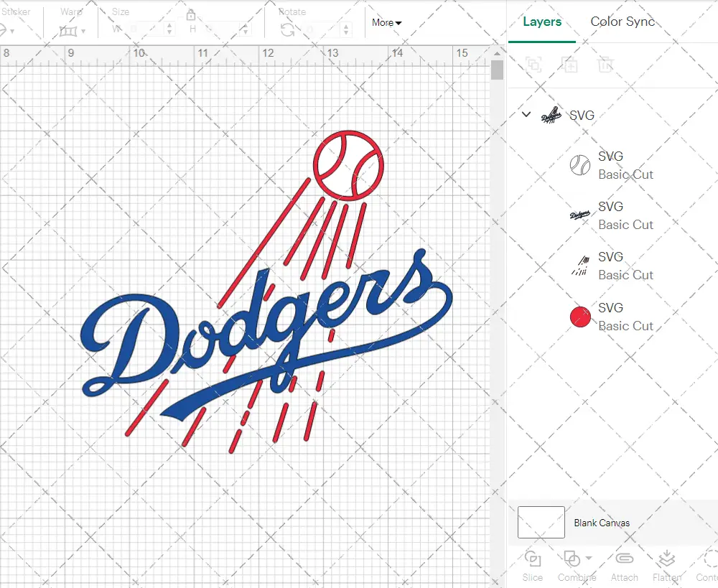This screenshot has height=588, width=718.
Task: Click the height size input field
Action: pos(222,29)
